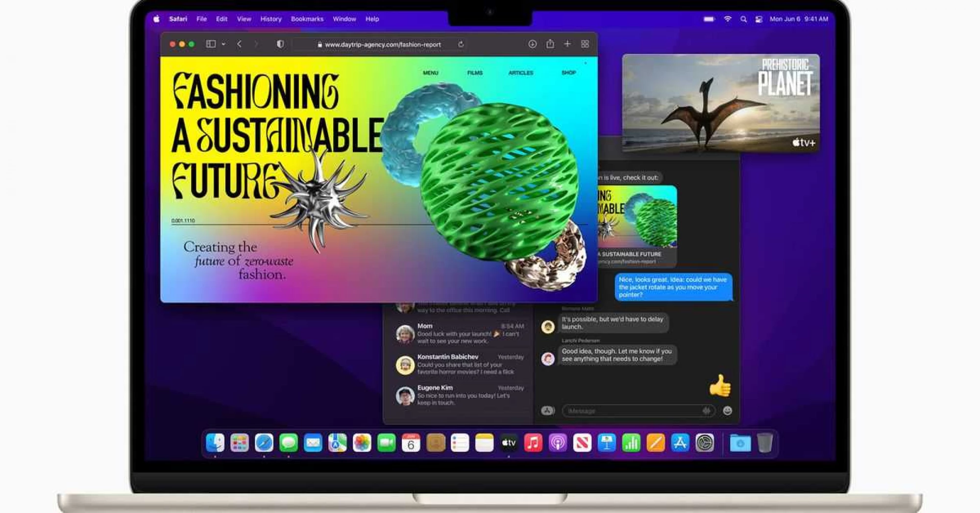
Task: Open the Safari app menu
Action: tap(178, 19)
